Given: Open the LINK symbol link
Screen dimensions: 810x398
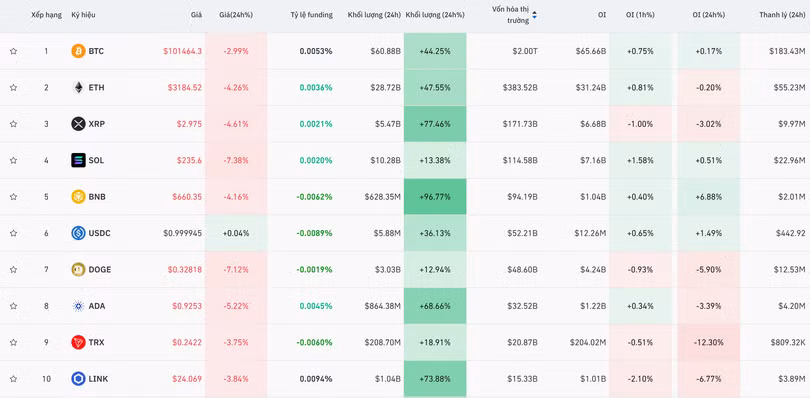Looking at the screenshot, I should (98, 379).
